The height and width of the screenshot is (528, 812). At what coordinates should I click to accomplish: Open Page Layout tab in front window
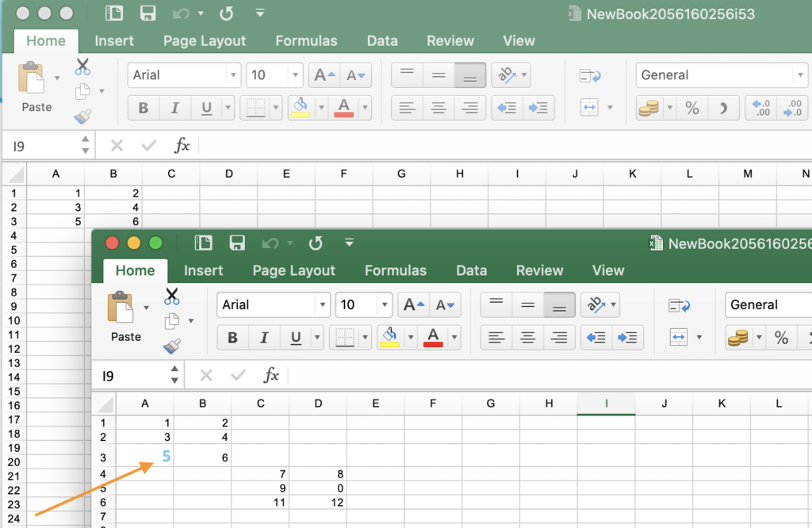(x=293, y=270)
